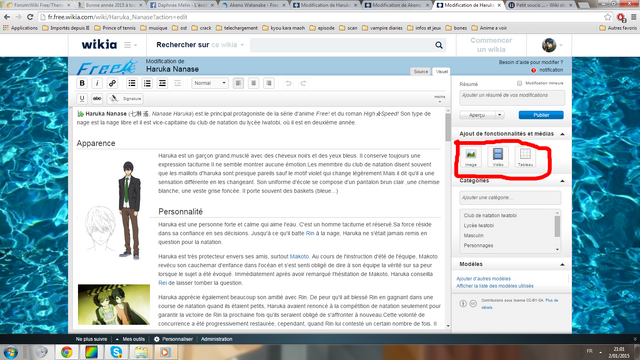640x360 pixels.
Task: Toggle strikethrough formatting
Action: point(97,98)
